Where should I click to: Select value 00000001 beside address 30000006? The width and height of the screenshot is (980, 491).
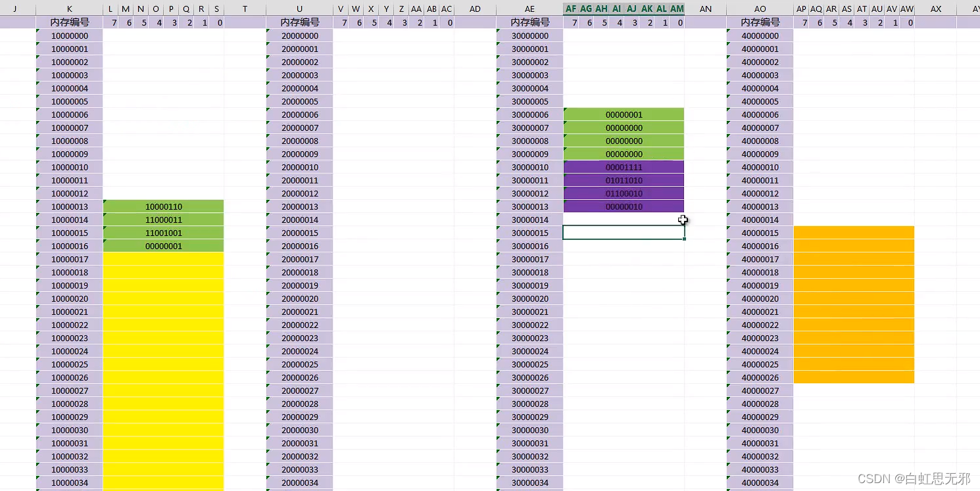pos(624,114)
